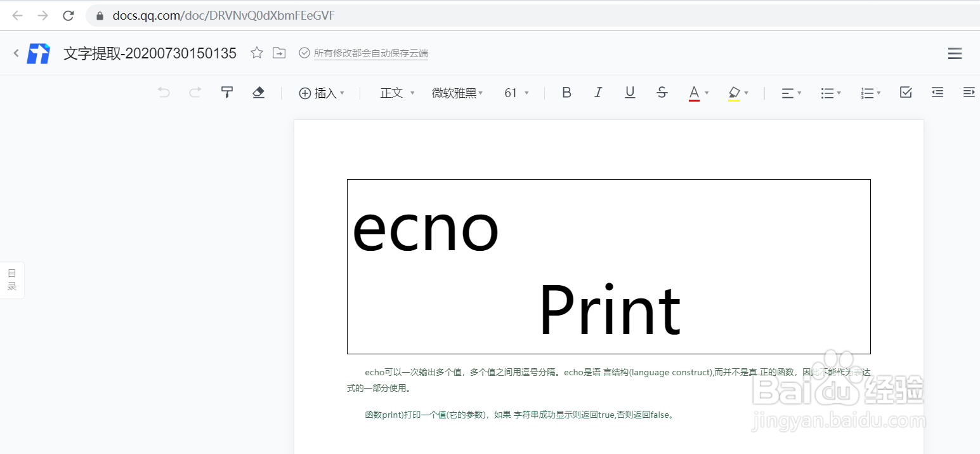Apply italic formatting
Viewport: 980px width, 454px height.
(x=598, y=93)
